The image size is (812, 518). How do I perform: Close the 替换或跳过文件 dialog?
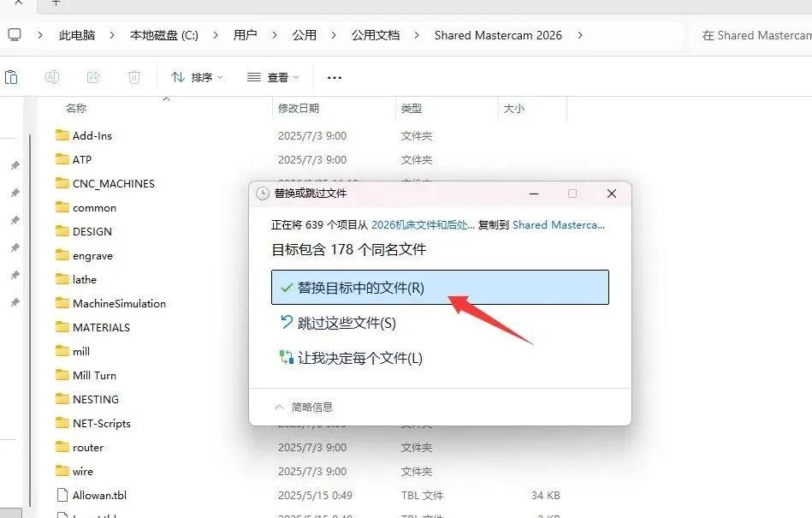pos(612,194)
